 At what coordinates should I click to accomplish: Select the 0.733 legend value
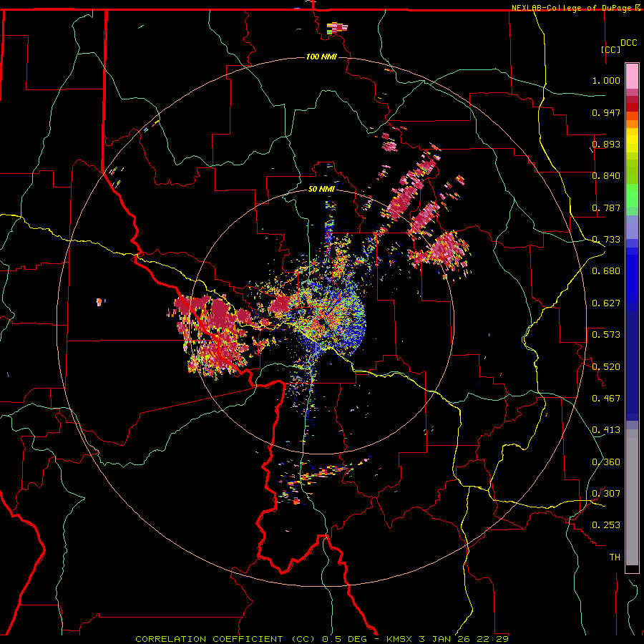(606, 240)
